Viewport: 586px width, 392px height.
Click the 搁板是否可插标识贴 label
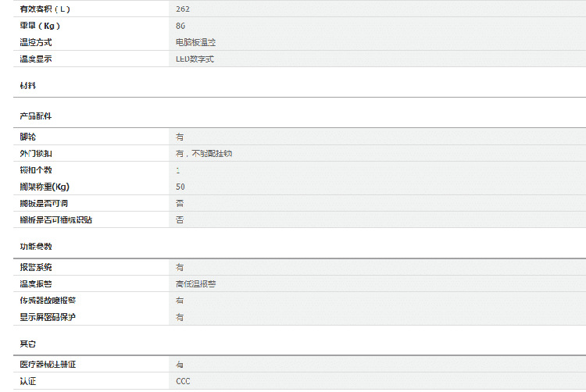(56, 220)
